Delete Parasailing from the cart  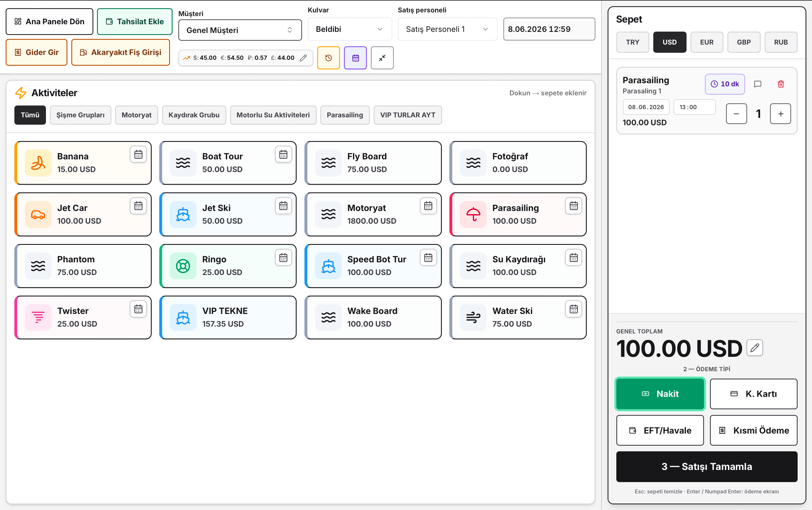(x=781, y=84)
